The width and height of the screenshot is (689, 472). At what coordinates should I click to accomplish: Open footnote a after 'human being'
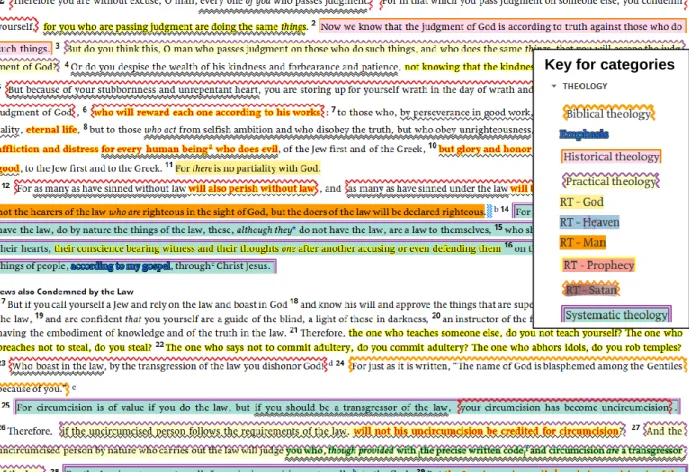point(210,146)
